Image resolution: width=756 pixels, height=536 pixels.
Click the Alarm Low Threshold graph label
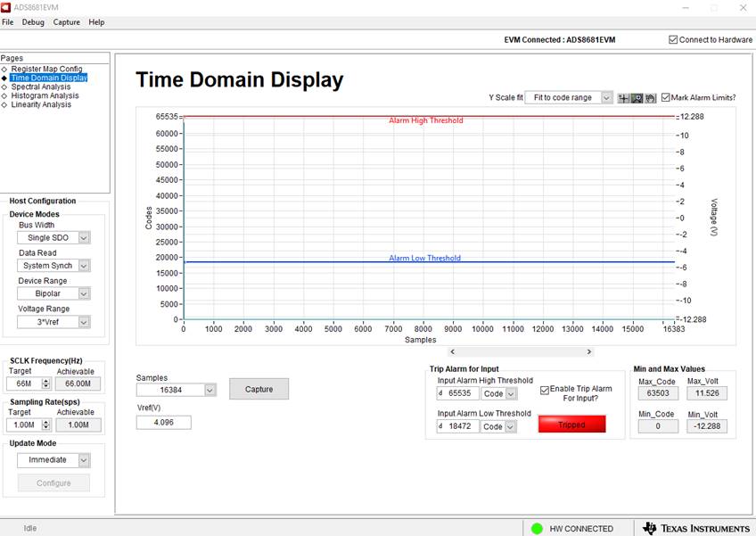pos(424,258)
